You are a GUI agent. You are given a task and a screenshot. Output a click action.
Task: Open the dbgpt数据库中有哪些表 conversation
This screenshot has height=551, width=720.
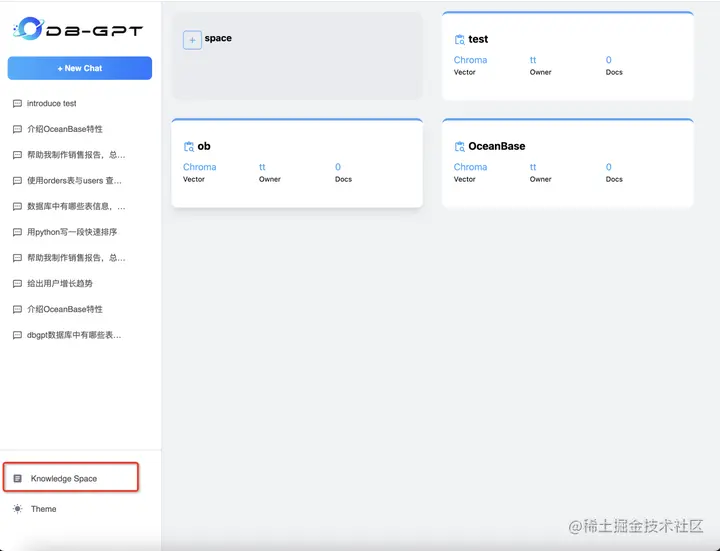[74, 335]
